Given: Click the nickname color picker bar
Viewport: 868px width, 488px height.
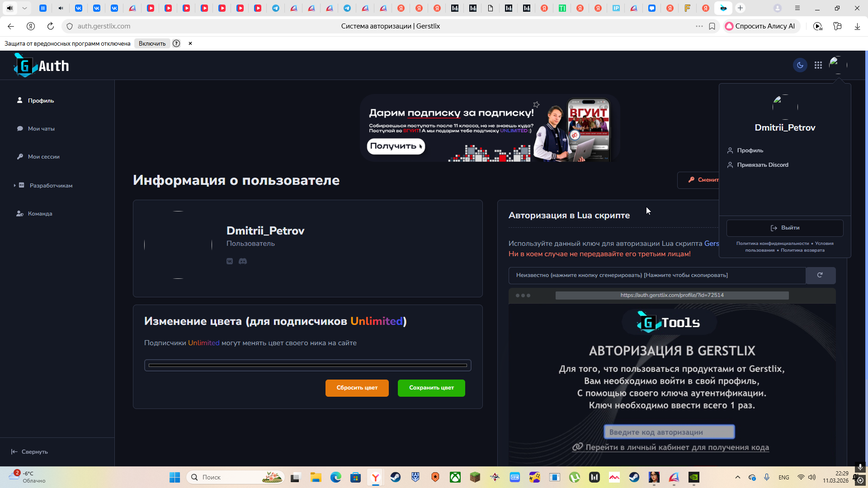Looking at the screenshot, I should point(307,365).
